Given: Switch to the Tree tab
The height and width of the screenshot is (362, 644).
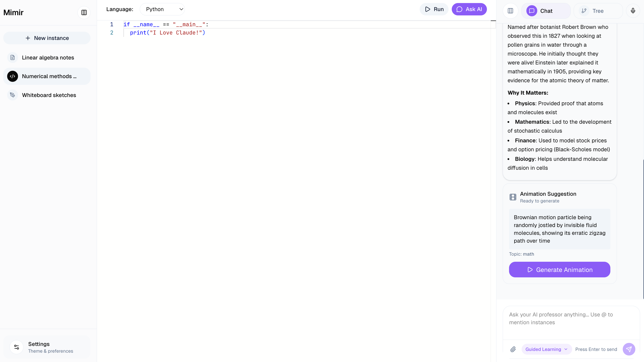Looking at the screenshot, I should point(598,11).
